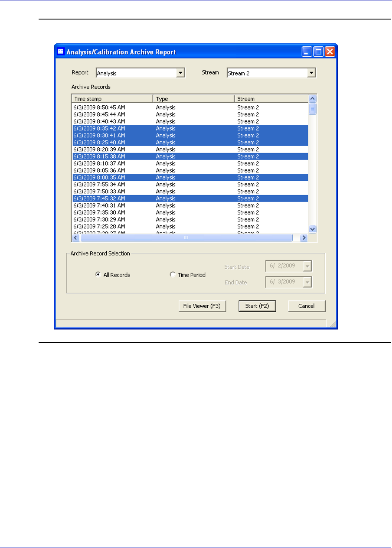Click the Analysis/Calibration Archive Report title icon
The width and height of the screenshot is (392, 548).
coord(61,52)
